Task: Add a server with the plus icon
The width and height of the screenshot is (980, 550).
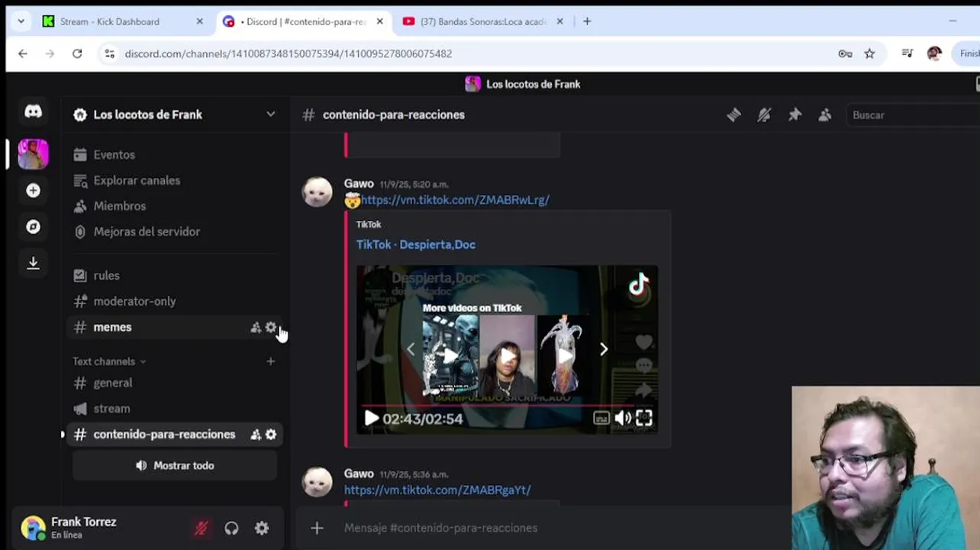Action: (x=33, y=190)
